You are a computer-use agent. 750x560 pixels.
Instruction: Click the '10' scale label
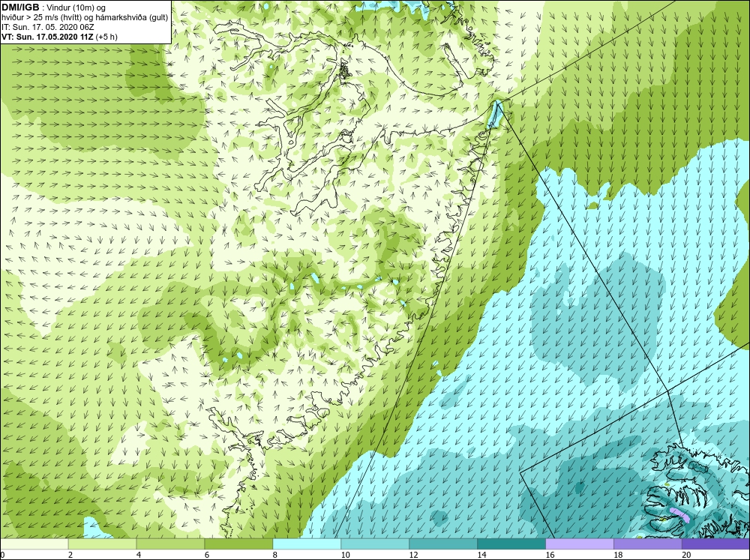345,555
